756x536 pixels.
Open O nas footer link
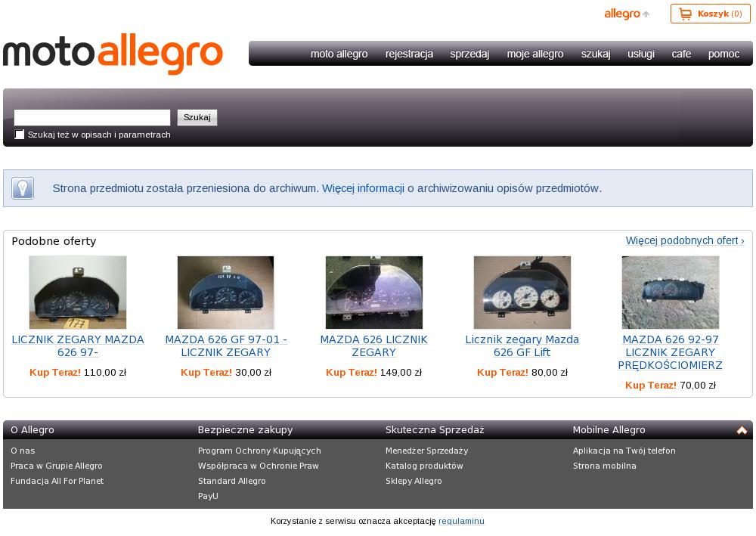point(23,451)
